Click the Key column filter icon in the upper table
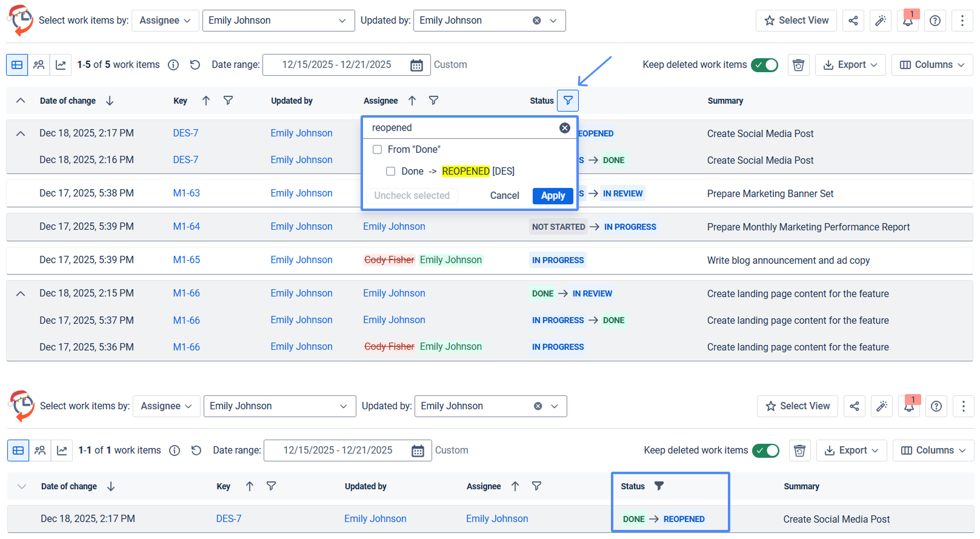This screenshot has height=539, width=980. click(x=228, y=101)
